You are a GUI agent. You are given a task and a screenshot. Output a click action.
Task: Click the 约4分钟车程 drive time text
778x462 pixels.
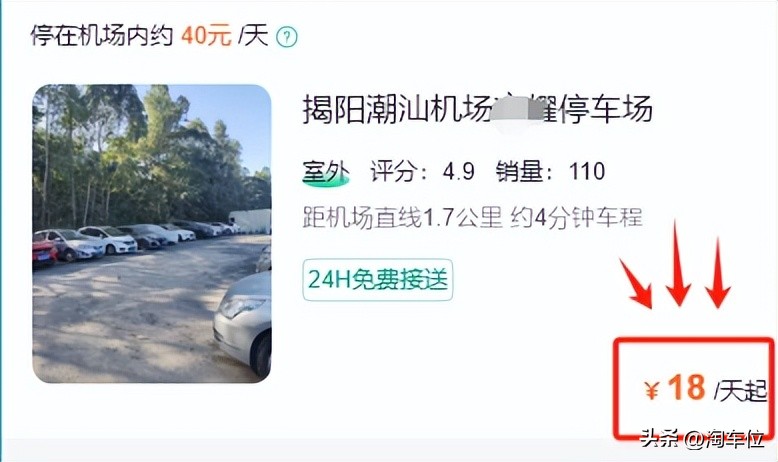577,218
